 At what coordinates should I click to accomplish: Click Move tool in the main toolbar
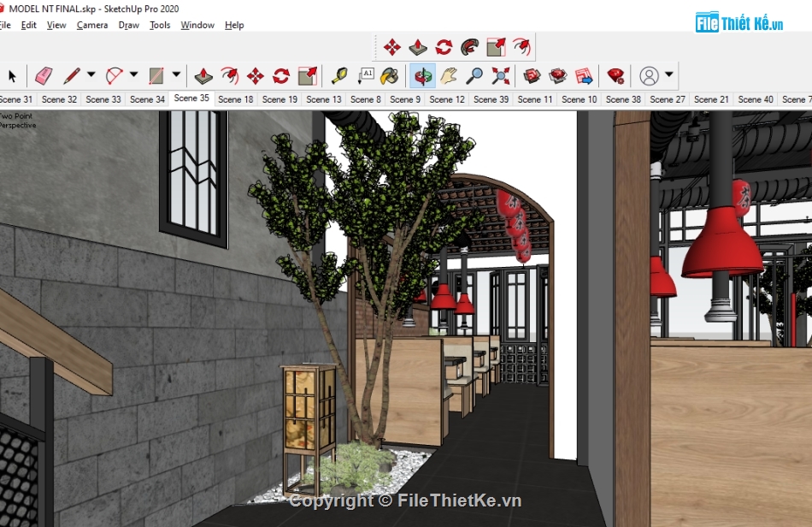tap(256, 76)
